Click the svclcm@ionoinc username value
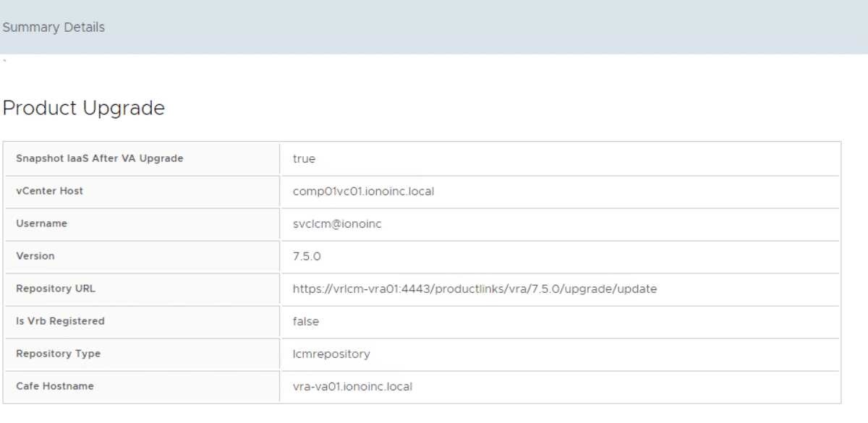The width and height of the screenshot is (868, 423). click(337, 223)
